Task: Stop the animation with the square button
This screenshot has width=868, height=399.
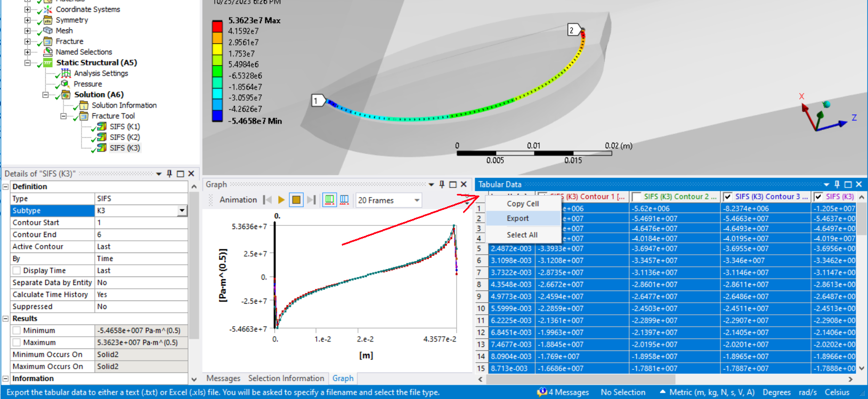Action: 296,200
